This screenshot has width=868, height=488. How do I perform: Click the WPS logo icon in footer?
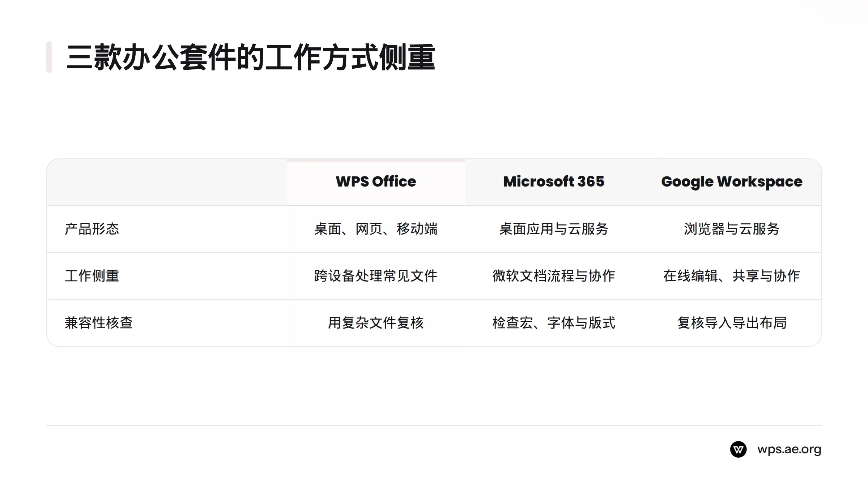coord(738,449)
